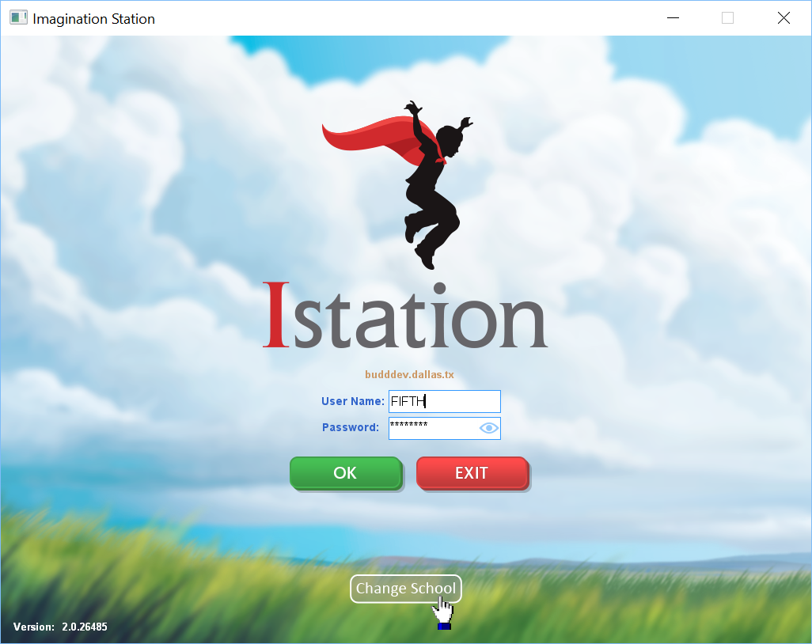Click the eye icon in the password field
This screenshot has height=644, width=812.
point(488,428)
